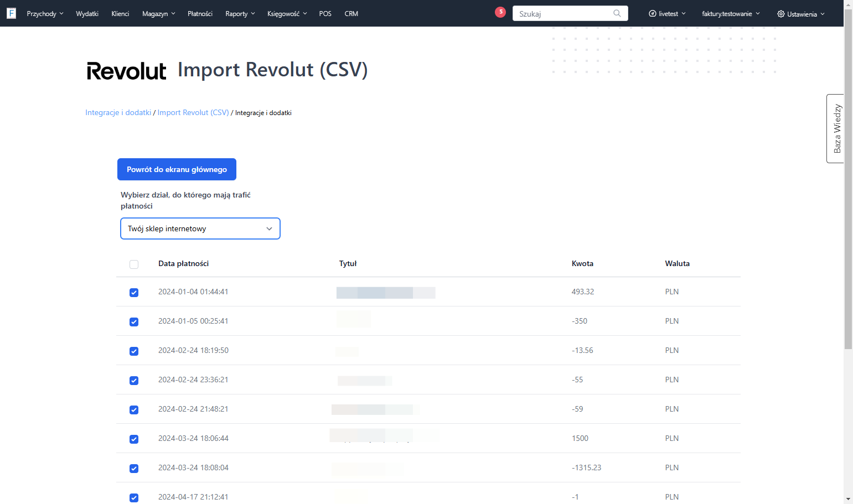Click the scrollbar down arrow
The height and width of the screenshot is (504, 853).
848,500
